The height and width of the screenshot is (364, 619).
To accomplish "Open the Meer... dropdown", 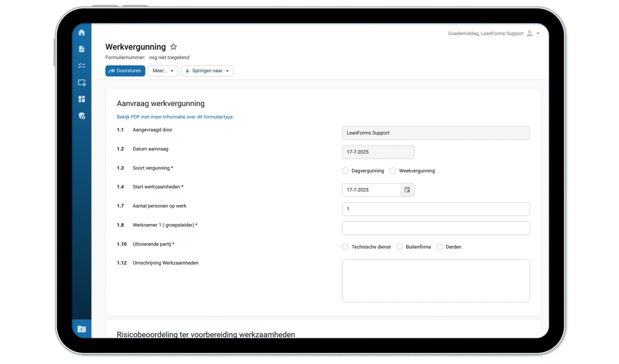I will 163,71.
